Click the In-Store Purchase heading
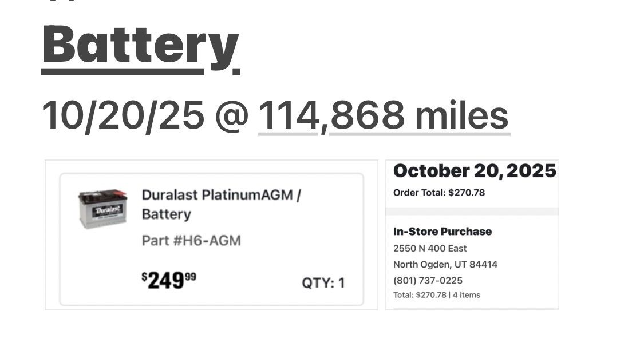644x351 pixels. coord(442,232)
